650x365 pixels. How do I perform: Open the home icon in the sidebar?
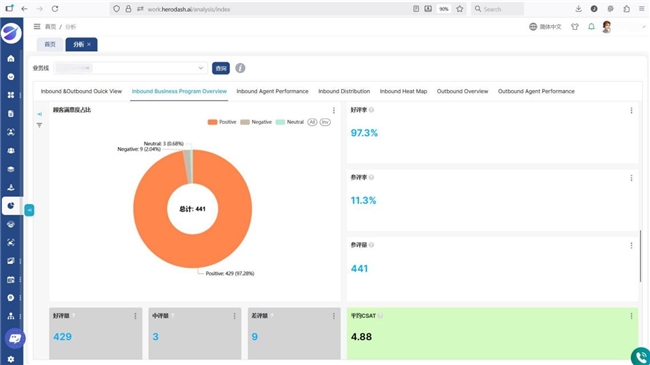click(x=11, y=58)
